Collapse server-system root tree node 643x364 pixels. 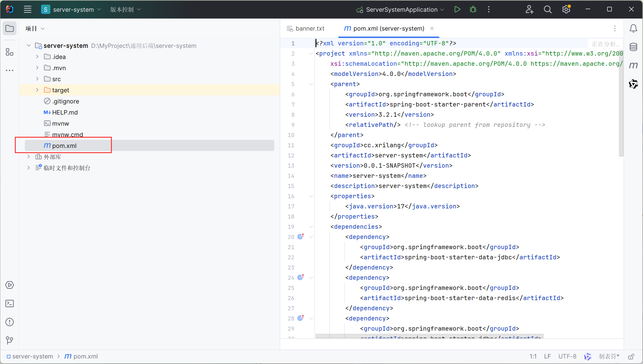coord(29,45)
